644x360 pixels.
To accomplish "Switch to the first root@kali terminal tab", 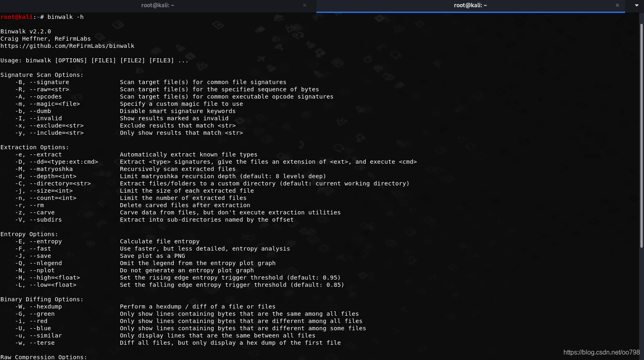I will point(158,5).
